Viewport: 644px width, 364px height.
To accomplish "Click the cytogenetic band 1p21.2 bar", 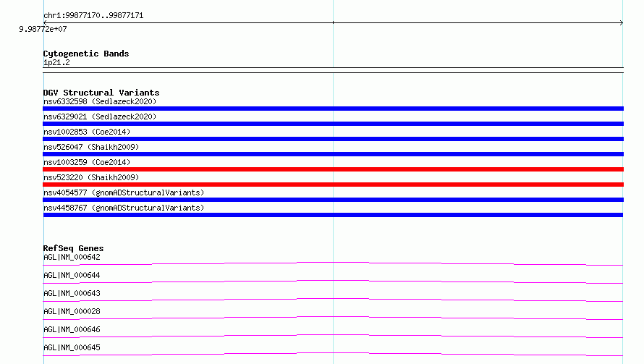I will (x=333, y=70).
